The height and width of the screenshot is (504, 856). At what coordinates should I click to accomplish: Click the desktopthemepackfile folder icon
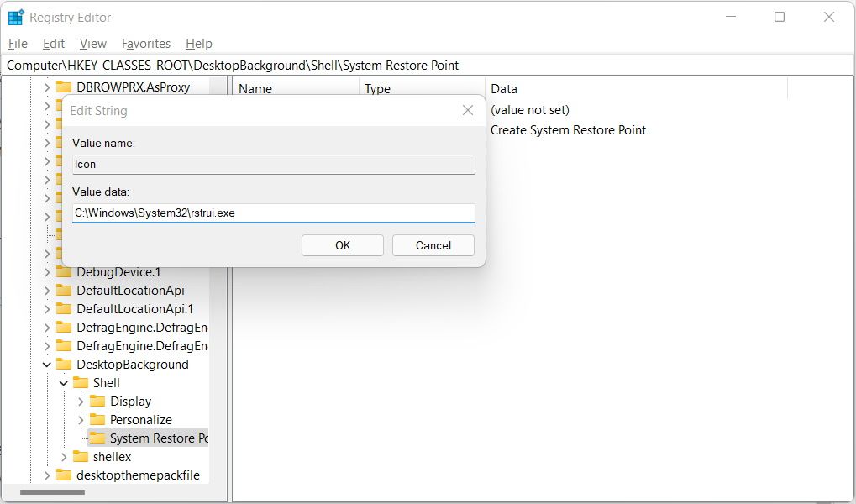[64, 475]
